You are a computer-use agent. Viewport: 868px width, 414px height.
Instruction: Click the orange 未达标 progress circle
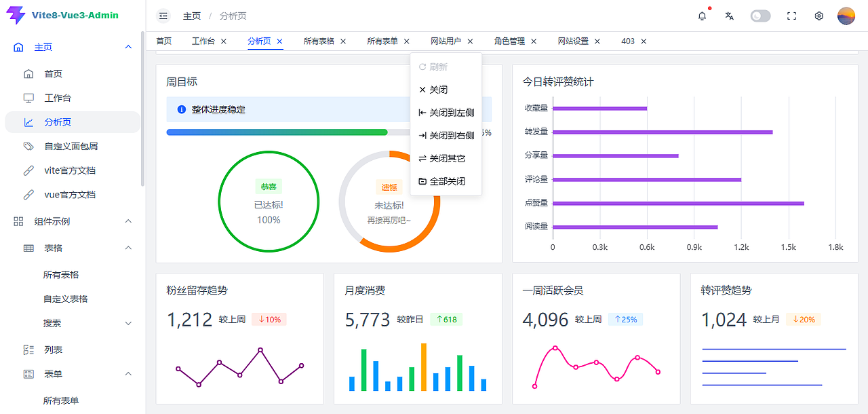click(x=389, y=202)
